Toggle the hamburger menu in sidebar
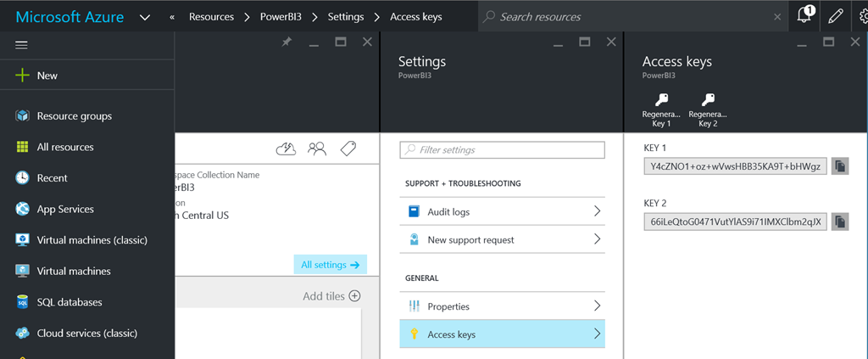Screen dimensions: 868x359 pyautogui.click(x=22, y=45)
